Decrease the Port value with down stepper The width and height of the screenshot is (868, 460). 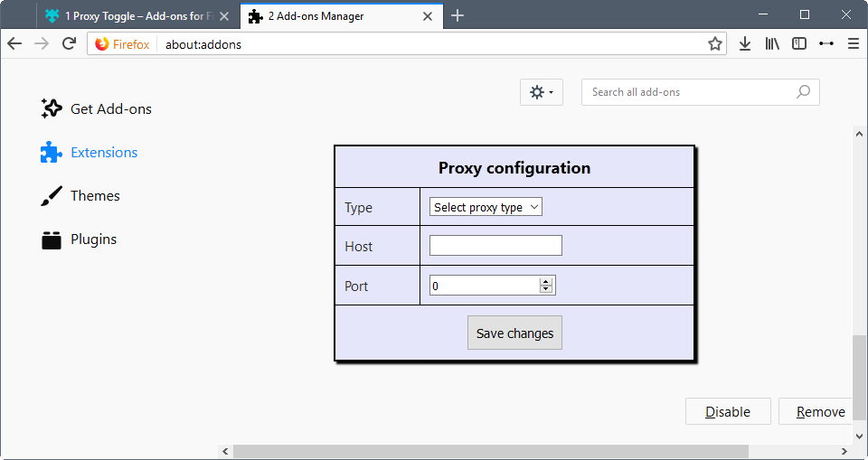pyautogui.click(x=546, y=289)
